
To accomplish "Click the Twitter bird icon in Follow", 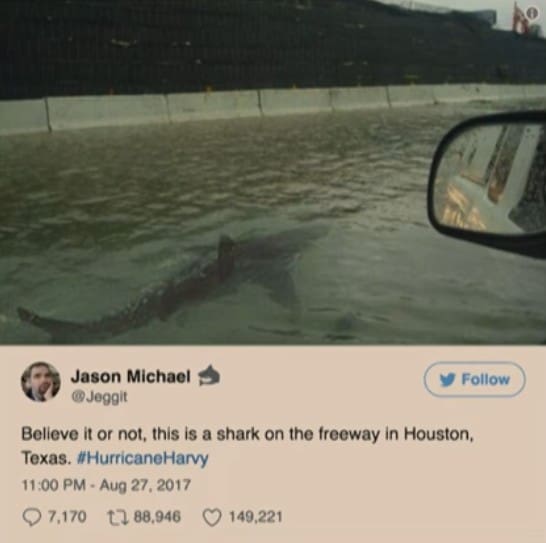I will click(447, 380).
